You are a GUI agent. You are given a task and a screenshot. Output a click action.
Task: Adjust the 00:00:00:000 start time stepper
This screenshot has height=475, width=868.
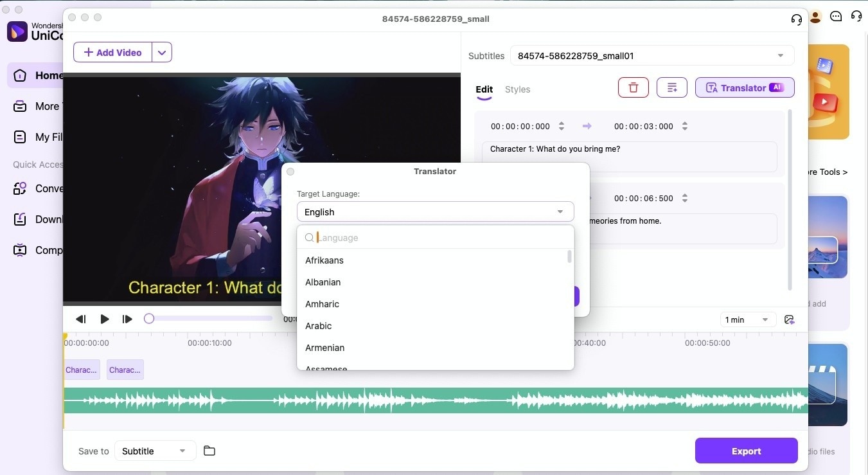pyautogui.click(x=562, y=127)
